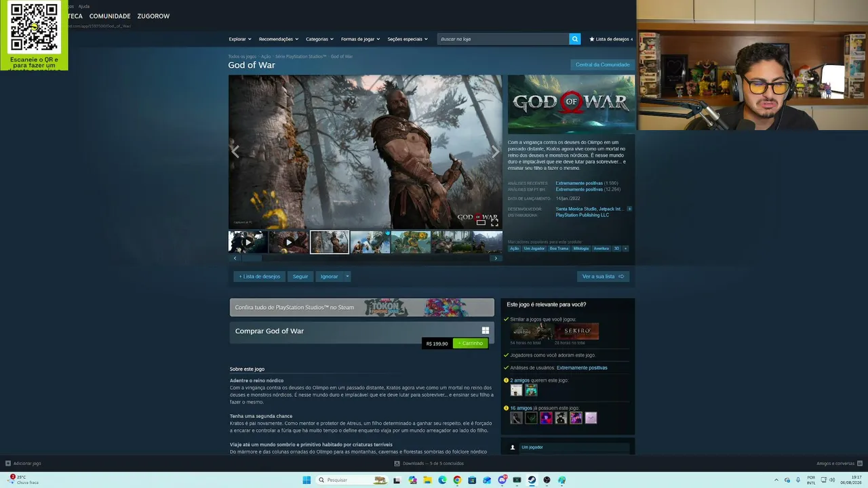Screen dimensions: 868x488
Task: Open Central da Comunidade
Action: pyautogui.click(x=602, y=65)
